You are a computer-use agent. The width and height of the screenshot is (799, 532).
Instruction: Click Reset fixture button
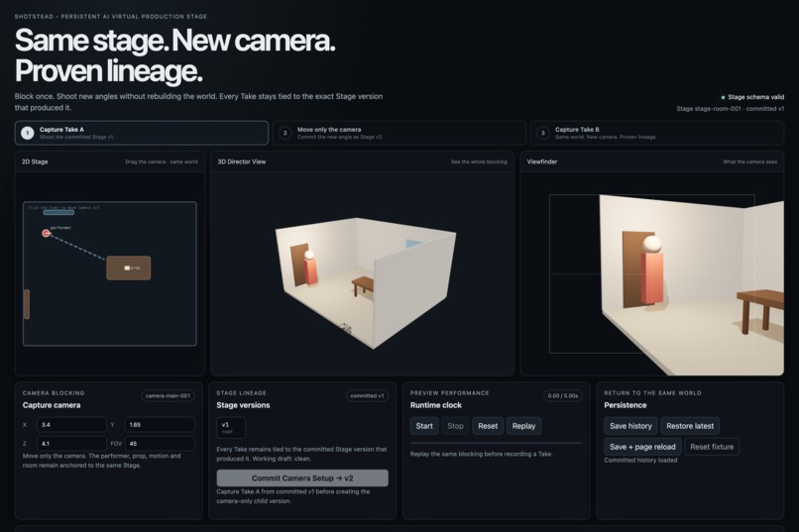tap(712, 447)
